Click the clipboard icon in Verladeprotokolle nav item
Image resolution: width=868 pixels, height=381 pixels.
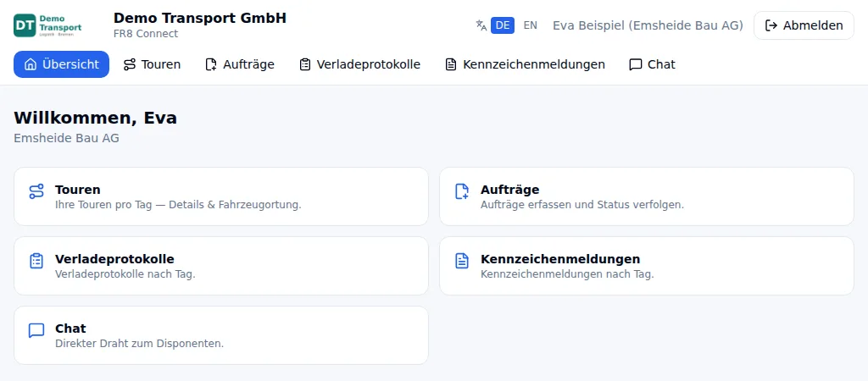pos(304,64)
